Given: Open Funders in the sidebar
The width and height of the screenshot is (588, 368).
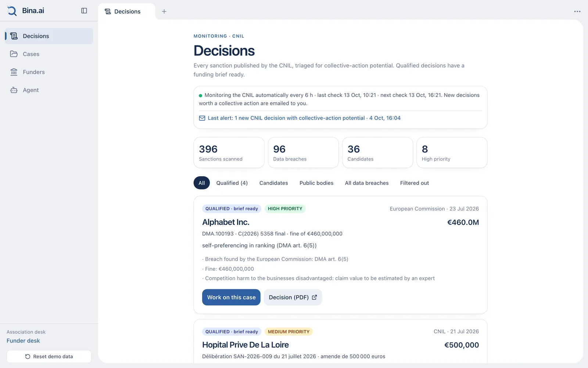Looking at the screenshot, I should click(x=49, y=72).
